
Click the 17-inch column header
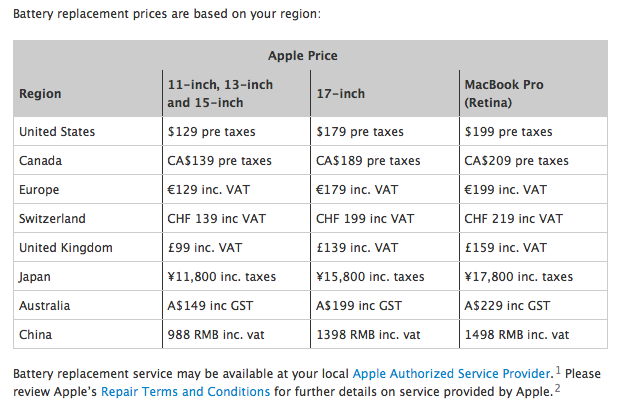point(340,94)
